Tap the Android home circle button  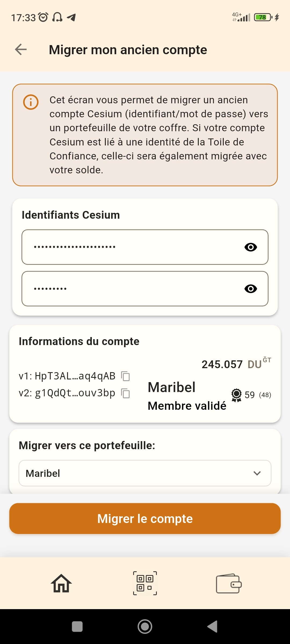click(x=145, y=627)
